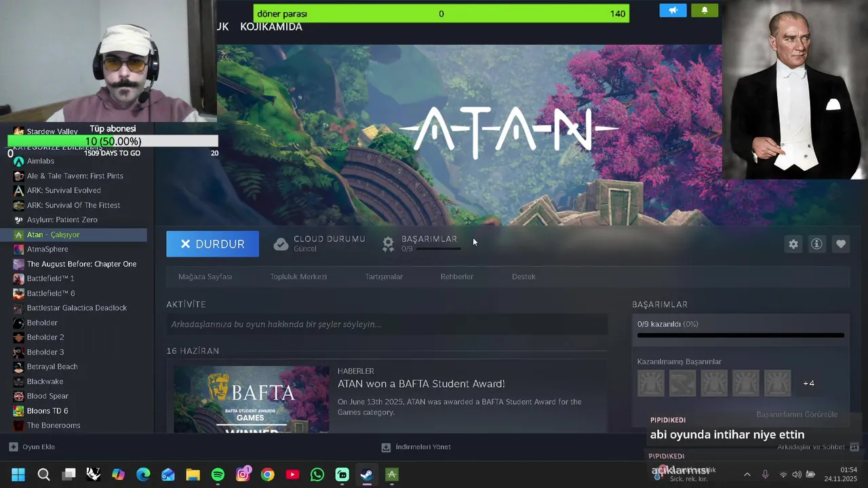
Task: Select Battlefield 6 in library
Action: coord(51,293)
